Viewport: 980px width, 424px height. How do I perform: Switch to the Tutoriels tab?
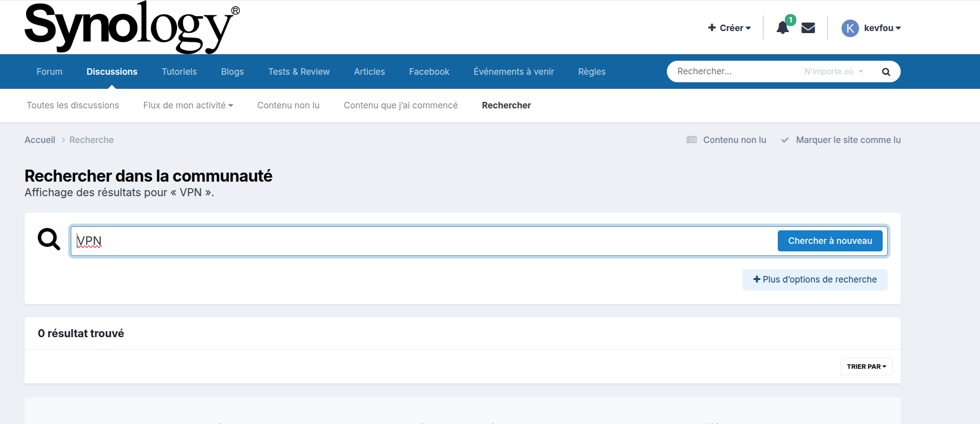point(179,72)
